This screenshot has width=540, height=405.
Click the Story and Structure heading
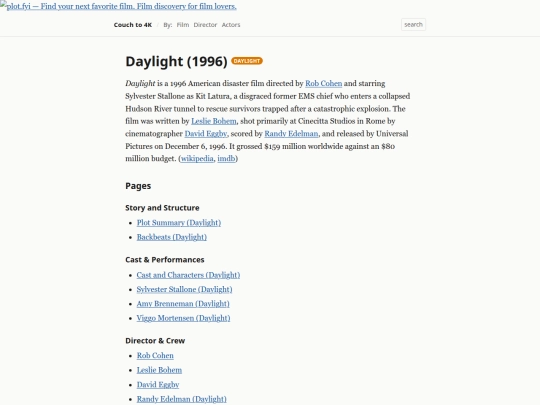coord(162,208)
